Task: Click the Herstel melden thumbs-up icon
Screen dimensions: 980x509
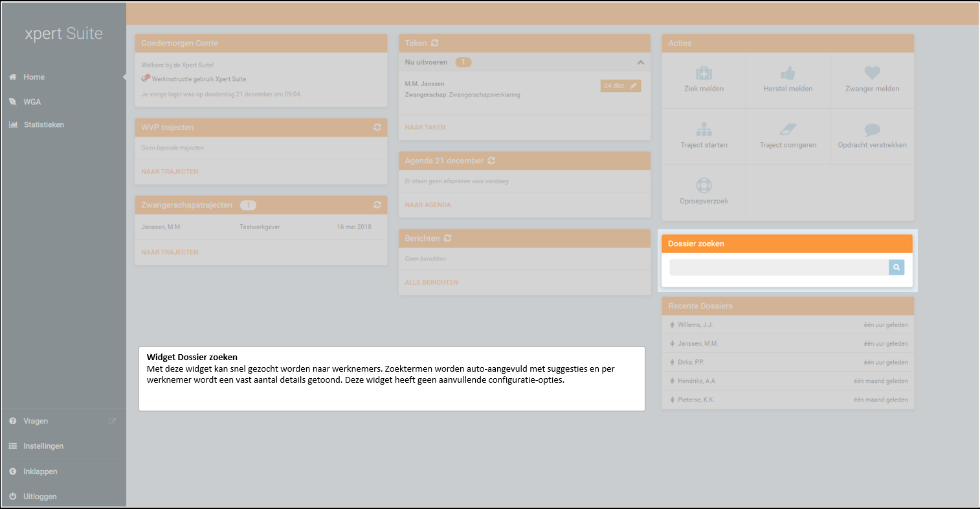Action: (x=788, y=73)
